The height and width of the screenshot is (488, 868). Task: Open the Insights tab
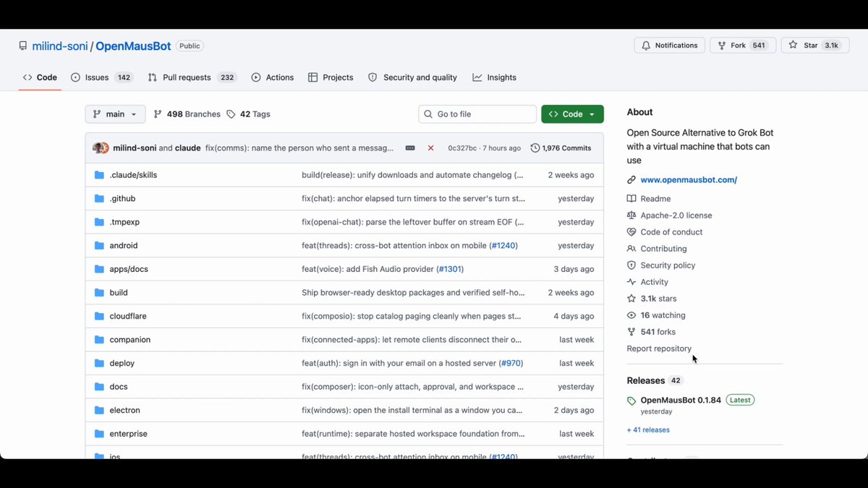495,77
